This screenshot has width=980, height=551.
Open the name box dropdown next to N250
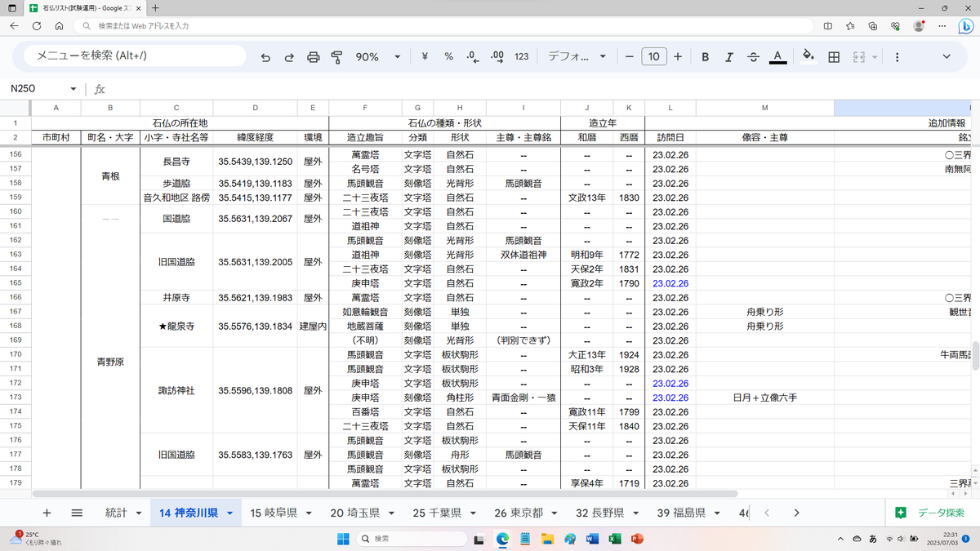(73, 89)
